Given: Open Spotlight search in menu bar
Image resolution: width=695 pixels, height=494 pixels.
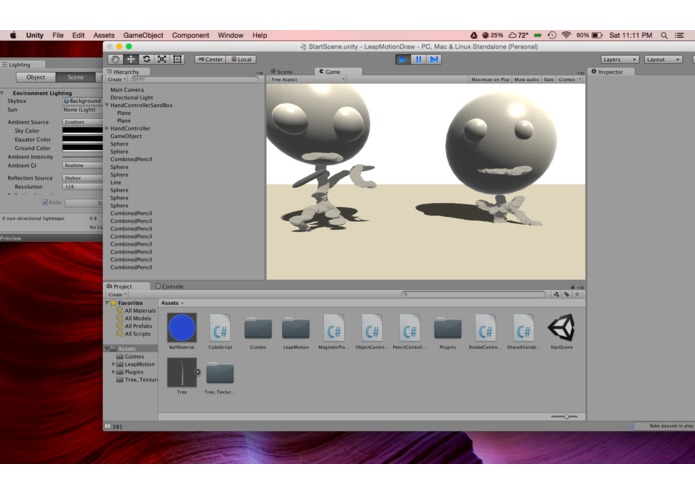Looking at the screenshot, I should click(664, 35).
